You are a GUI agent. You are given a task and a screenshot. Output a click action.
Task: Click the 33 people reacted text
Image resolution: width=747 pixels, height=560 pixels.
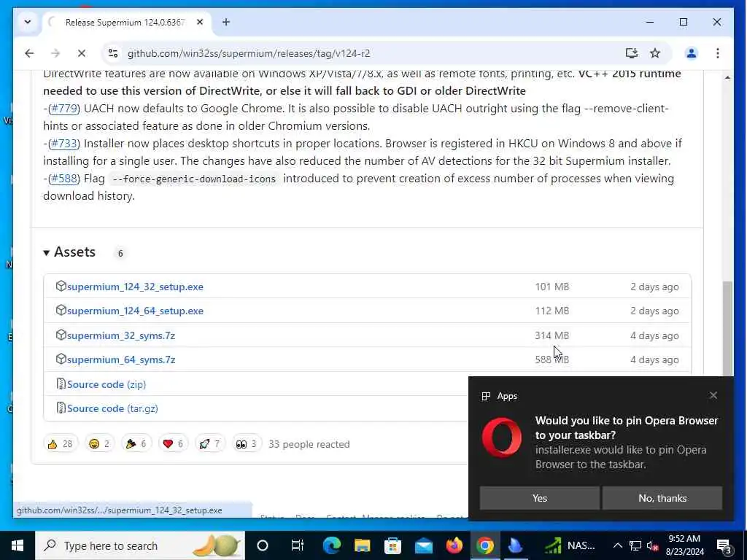click(x=309, y=444)
